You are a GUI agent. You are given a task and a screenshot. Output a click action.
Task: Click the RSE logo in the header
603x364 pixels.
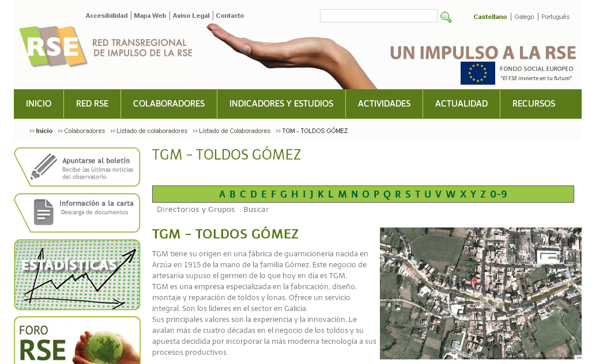point(53,47)
